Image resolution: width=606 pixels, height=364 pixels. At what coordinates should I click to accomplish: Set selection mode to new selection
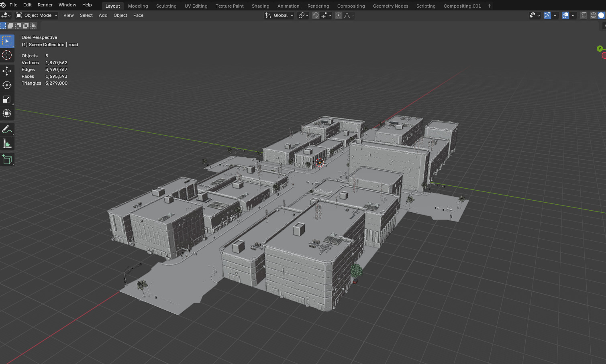click(3, 26)
